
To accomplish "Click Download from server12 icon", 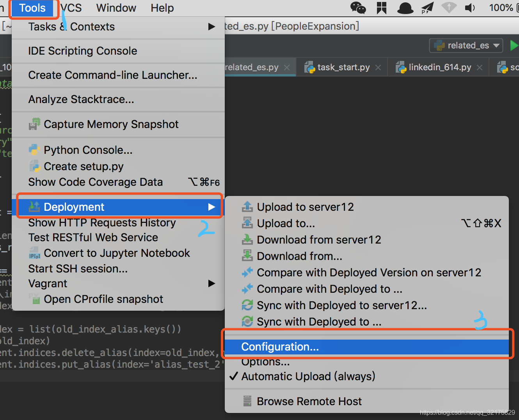I will (x=247, y=239).
